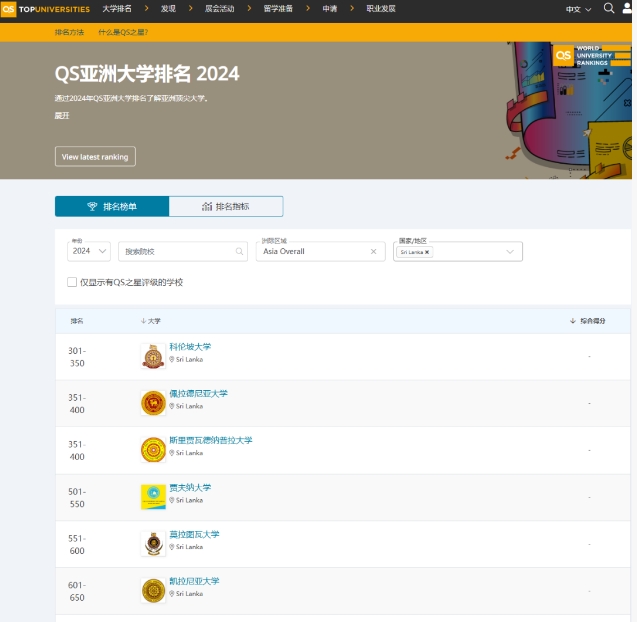Click the 科伦坡大学 university crest logo

pos(153,356)
